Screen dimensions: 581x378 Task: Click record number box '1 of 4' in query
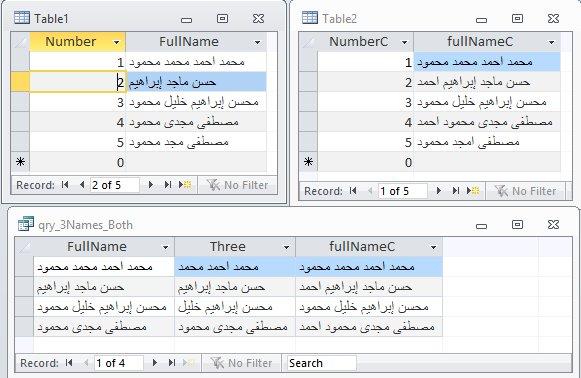[x=119, y=363]
